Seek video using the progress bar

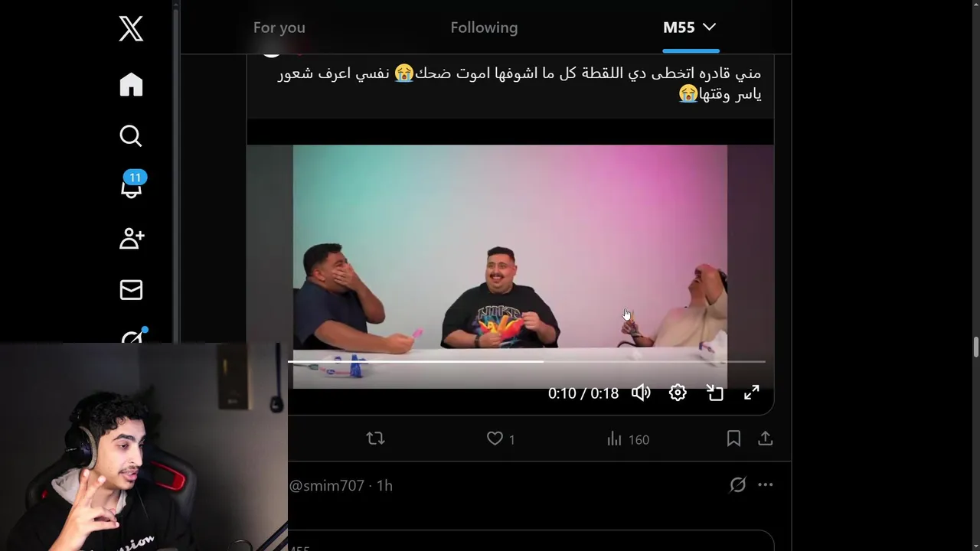point(527,361)
